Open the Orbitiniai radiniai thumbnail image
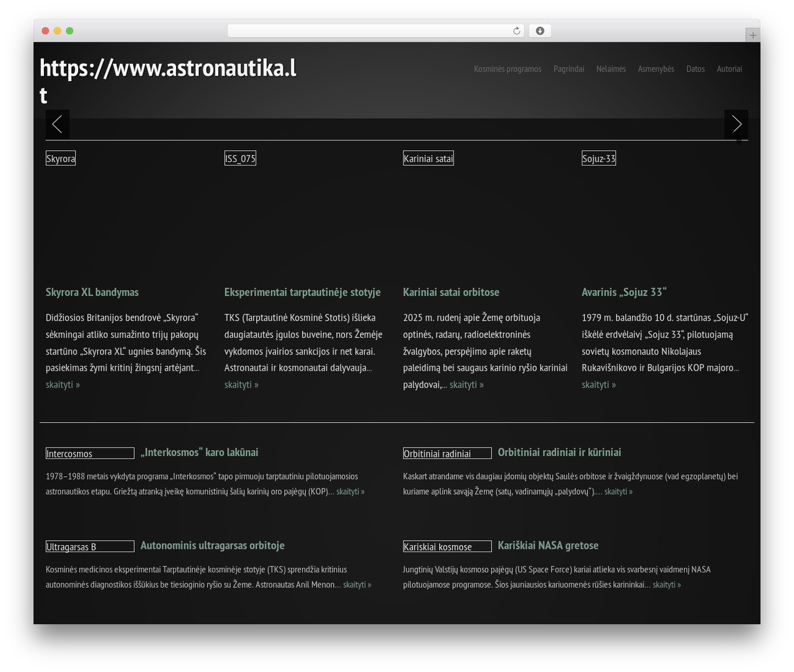The image size is (794, 672). click(447, 453)
